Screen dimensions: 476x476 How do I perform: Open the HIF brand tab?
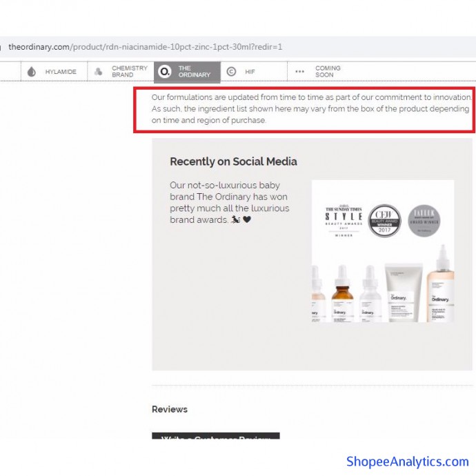pyautogui.click(x=250, y=72)
